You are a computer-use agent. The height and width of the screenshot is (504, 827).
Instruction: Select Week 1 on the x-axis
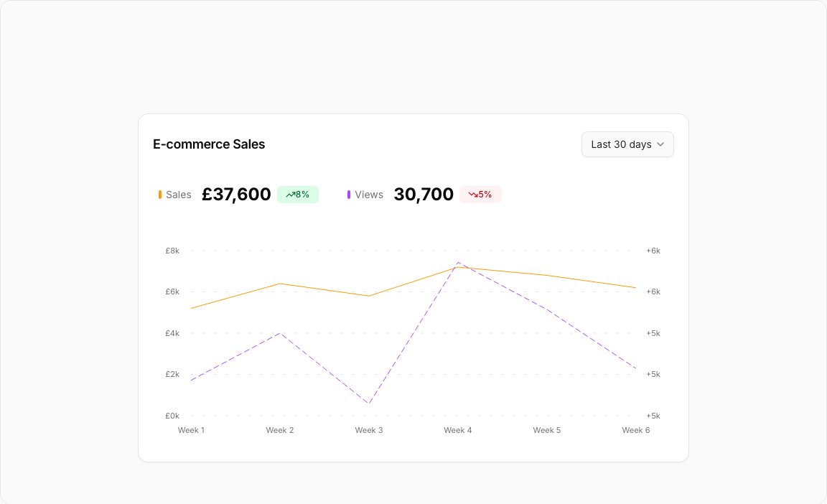[191, 430]
